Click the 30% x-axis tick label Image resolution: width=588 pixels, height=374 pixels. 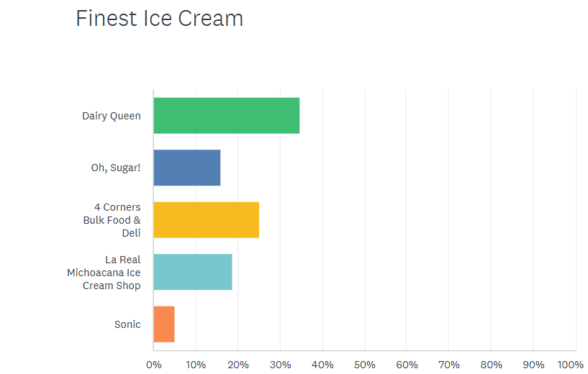[x=280, y=365]
